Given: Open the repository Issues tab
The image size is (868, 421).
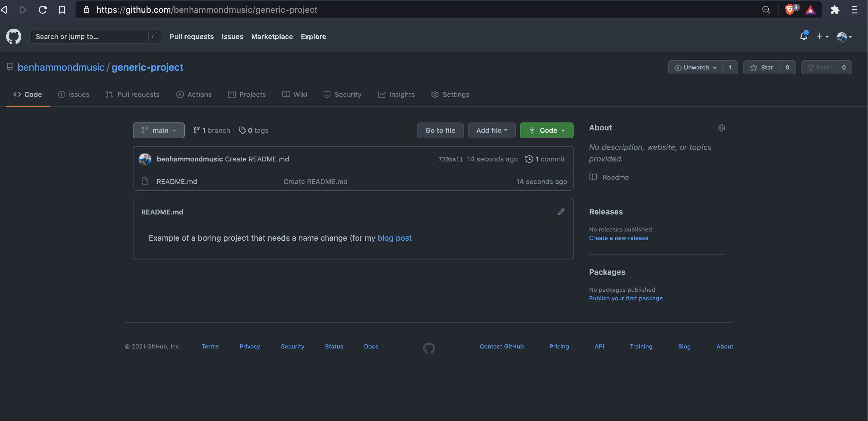Looking at the screenshot, I should (x=73, y=94).
